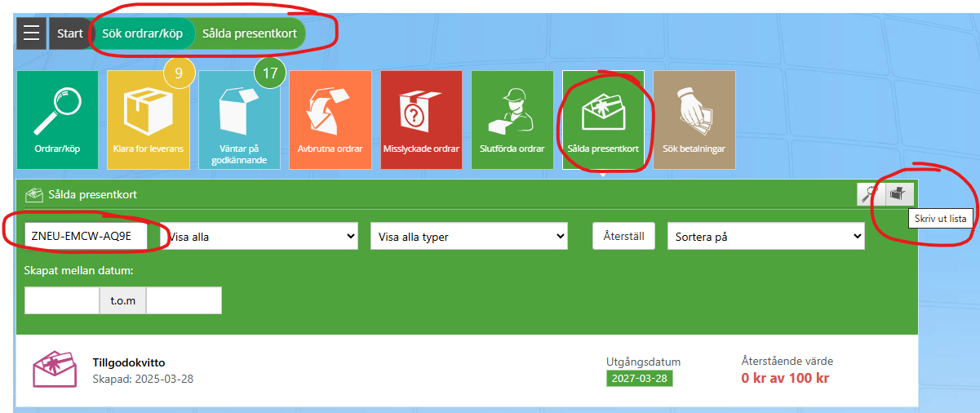Open Avbrutna ordrar tile
This screenshot has width=980, height=413.
(x=330, y=120)
